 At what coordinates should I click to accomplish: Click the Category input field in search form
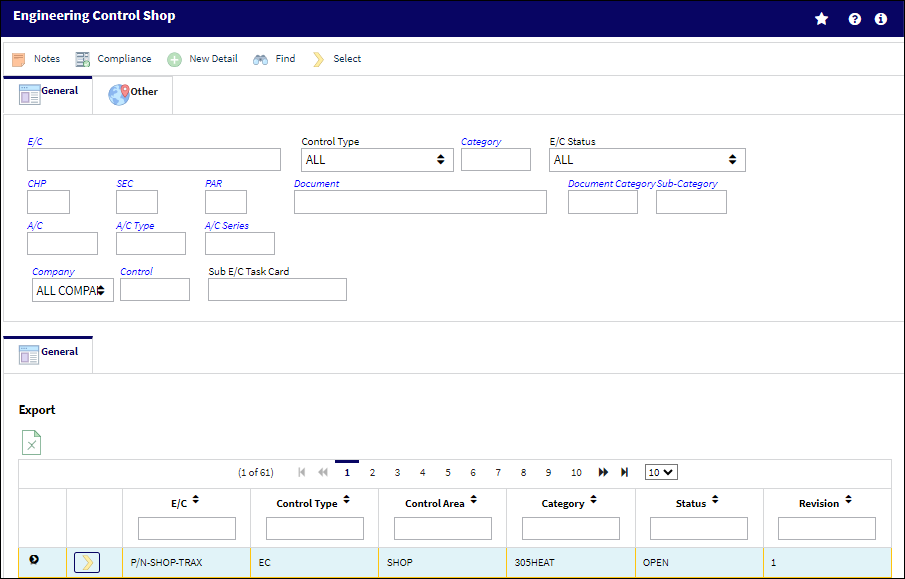tap(496, 160)
